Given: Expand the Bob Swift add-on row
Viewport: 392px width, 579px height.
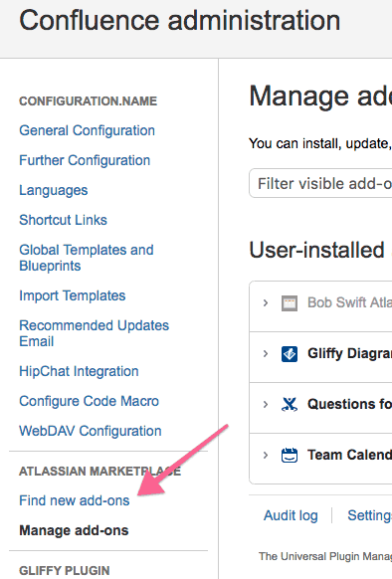Looking at the screenshot, I should [x=266, y=303].
